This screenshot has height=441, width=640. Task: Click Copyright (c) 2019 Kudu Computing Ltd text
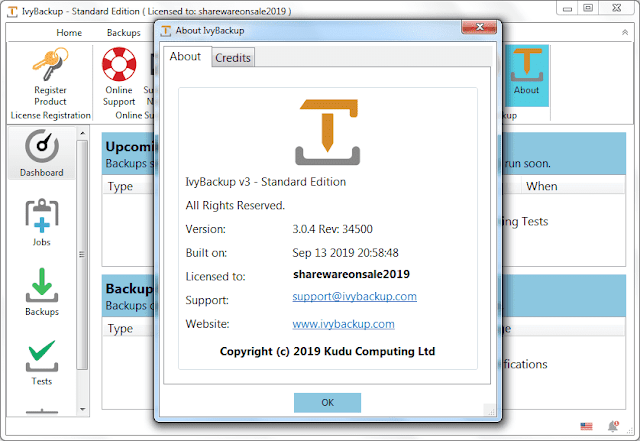coord(327,352)
